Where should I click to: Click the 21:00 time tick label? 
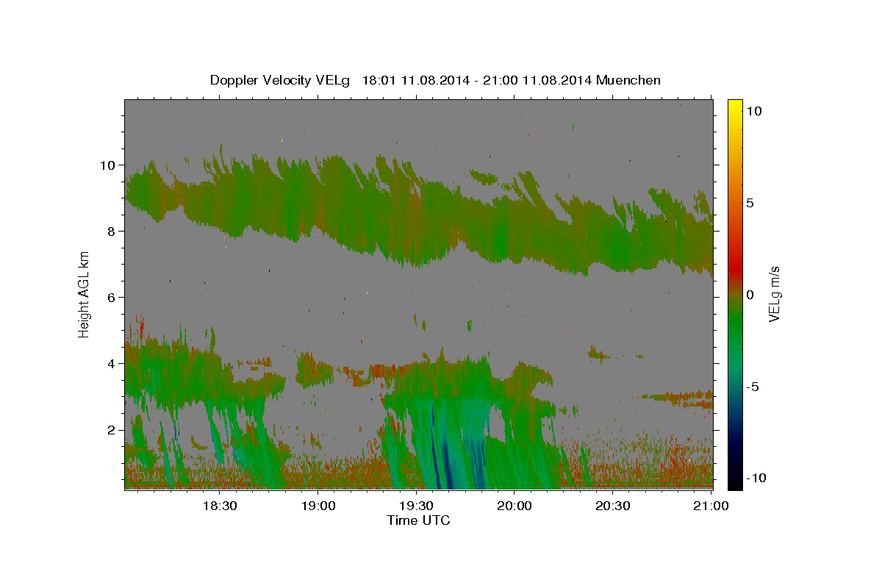click(x=711, y=506)
